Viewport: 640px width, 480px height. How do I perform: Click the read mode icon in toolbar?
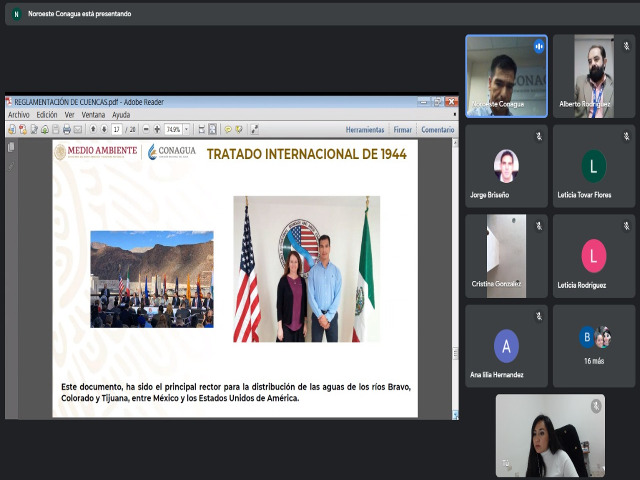click(x=255, y=129)
